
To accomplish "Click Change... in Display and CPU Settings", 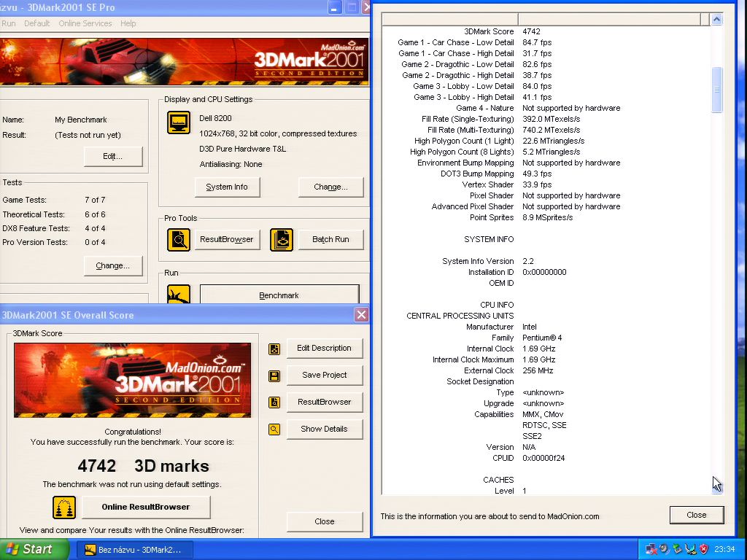I will [x=330, y=187].
